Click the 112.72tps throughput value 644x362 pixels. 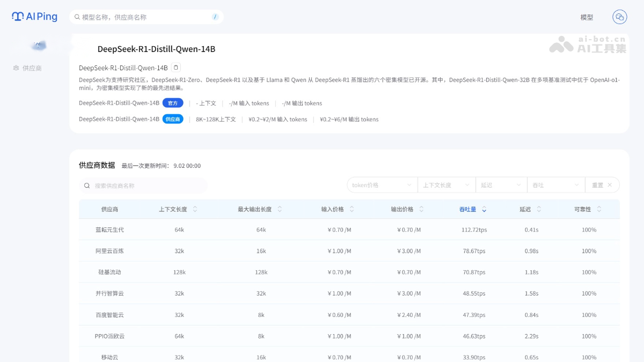coord(474,230)
